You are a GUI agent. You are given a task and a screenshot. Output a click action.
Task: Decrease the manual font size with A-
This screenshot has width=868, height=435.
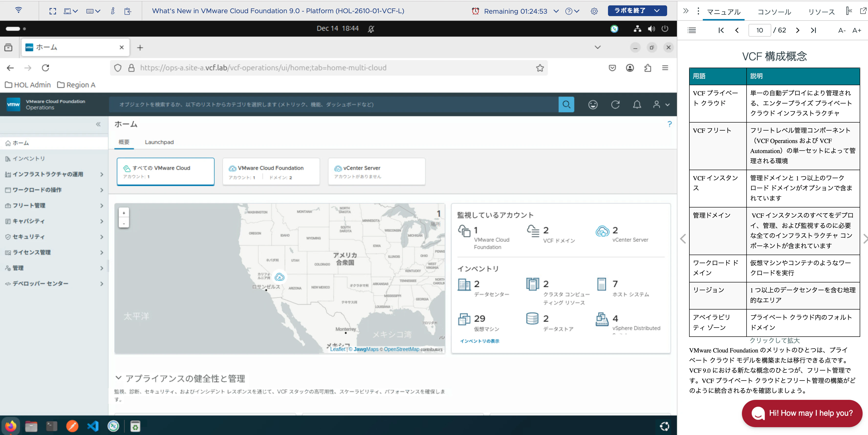(842, 30)
